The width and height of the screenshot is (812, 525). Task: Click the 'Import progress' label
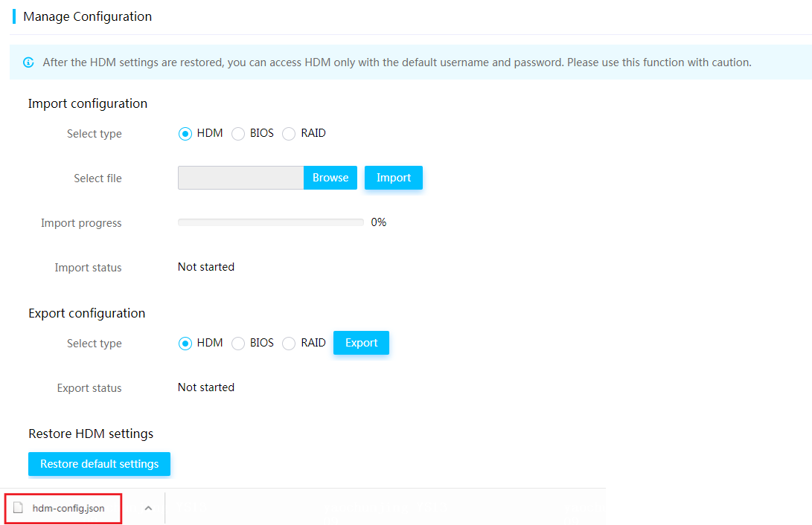click(x=81, y=223)
